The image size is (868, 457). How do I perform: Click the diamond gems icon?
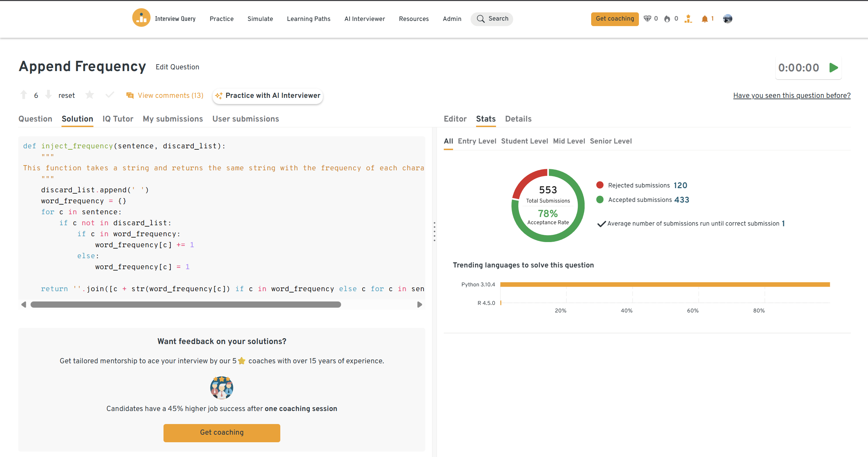pyautogui.click(x=647, y=19)
